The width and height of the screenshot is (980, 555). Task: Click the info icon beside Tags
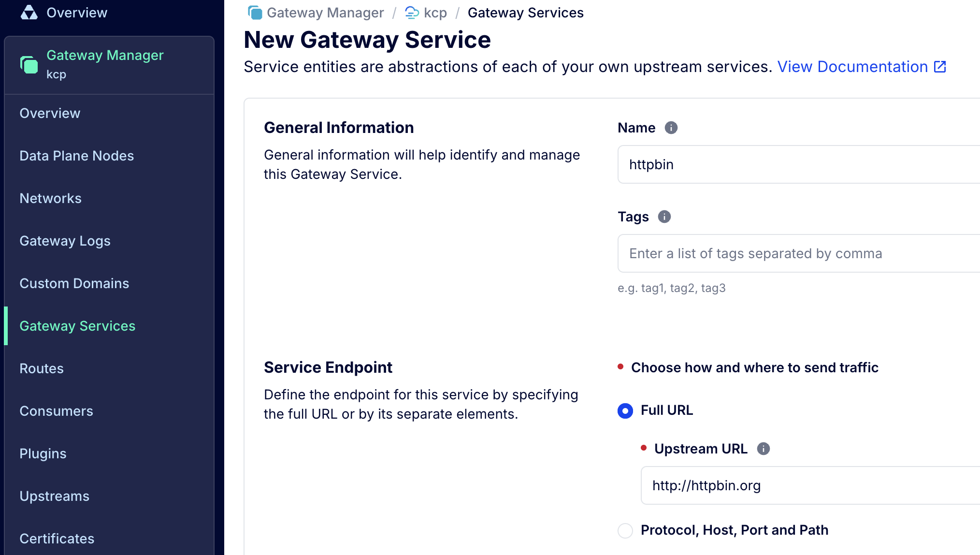click(664, 217)
